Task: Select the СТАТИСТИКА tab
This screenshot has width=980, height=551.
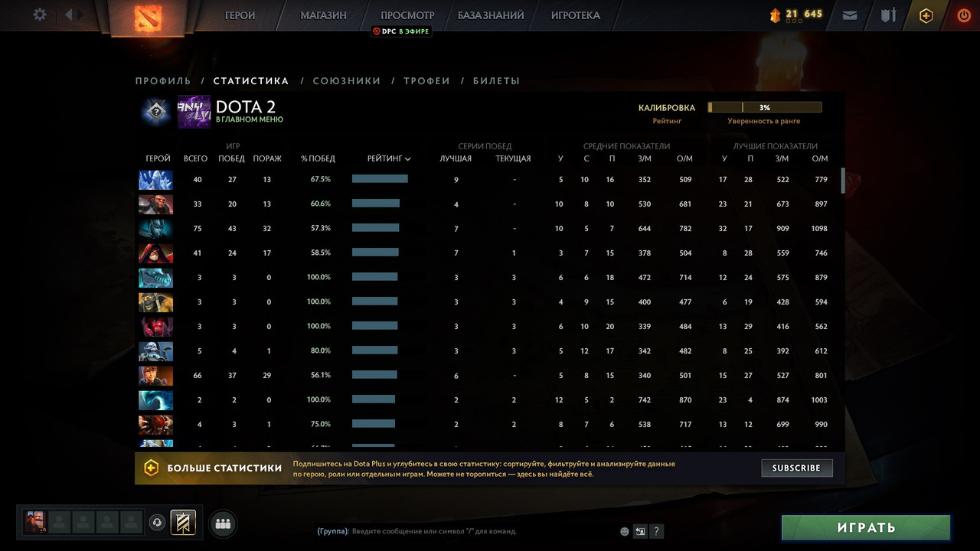Action: pyautogui.click(x=251, y=80)
